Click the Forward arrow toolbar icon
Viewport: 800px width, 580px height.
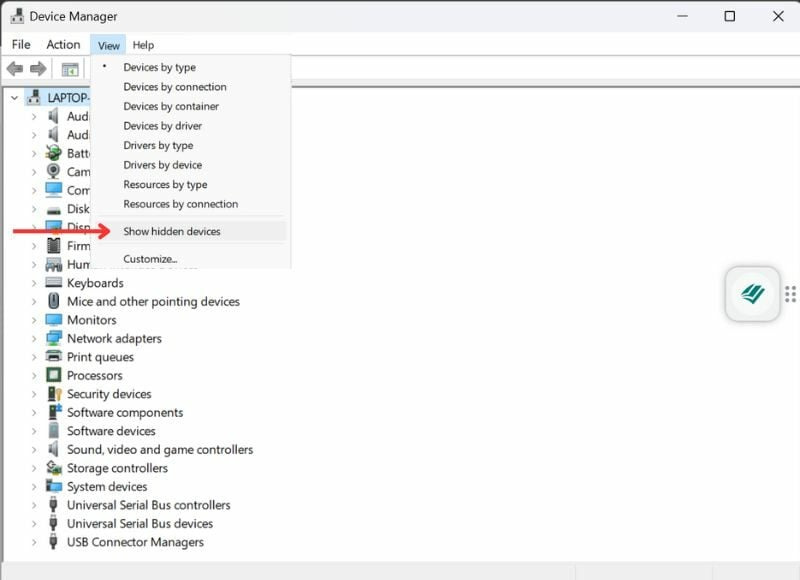(x=38, y=68)
